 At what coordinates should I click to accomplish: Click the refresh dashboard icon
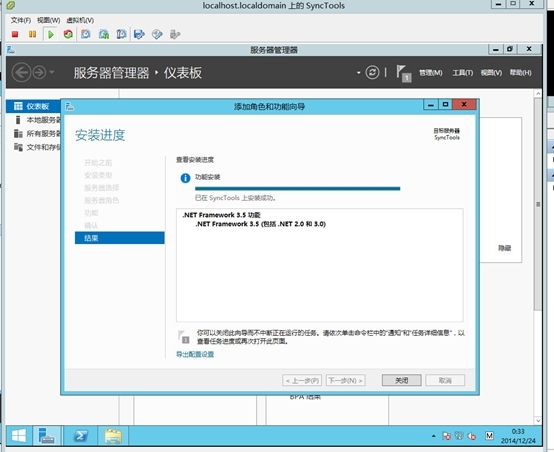click(372, 72)
